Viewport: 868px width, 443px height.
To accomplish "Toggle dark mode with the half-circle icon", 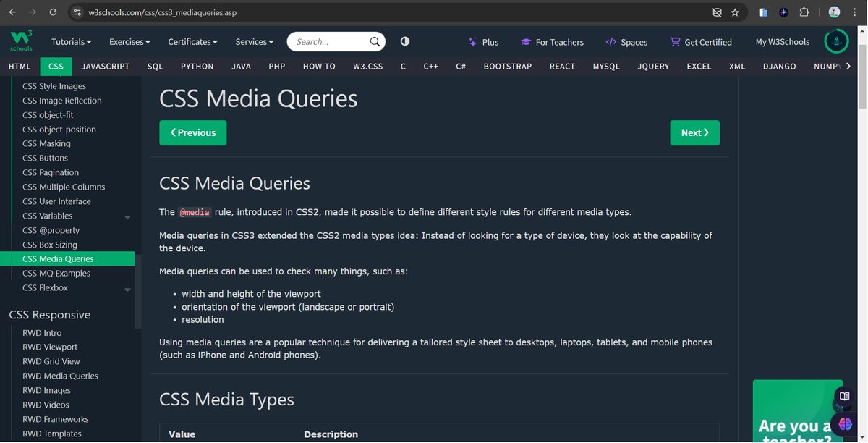I will [404, 41].
